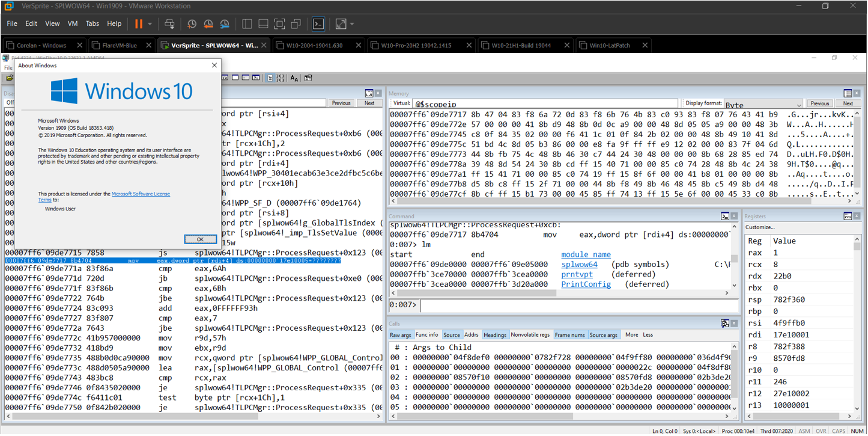The height and width of the screenshot is (436, 868).
Task: Toggle Headings in the Calls window
Action: (496, 335)
